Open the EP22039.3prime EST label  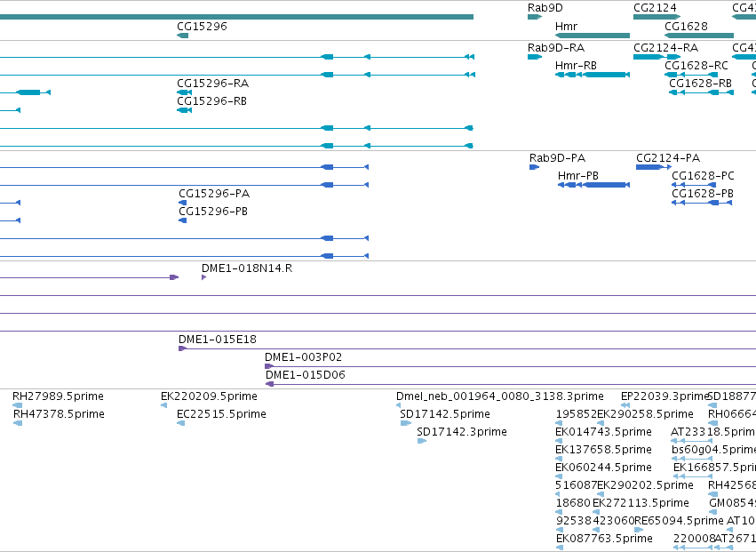pos(664,396)
